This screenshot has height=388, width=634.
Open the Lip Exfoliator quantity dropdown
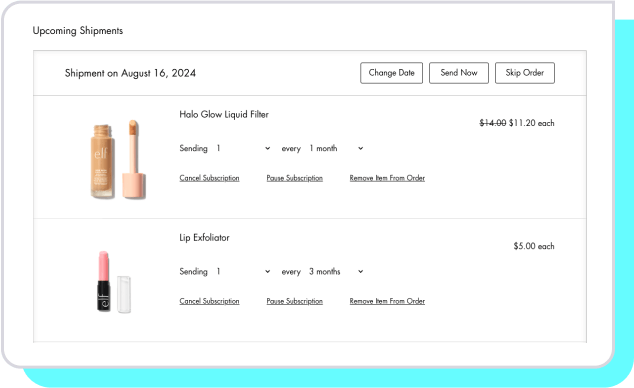point(243,272)
